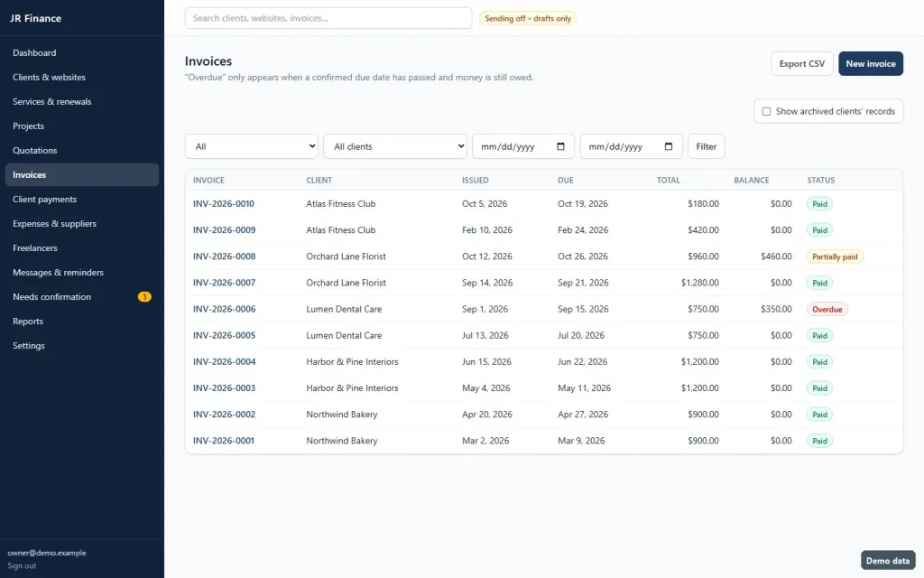The image size is (924, 578).
Task: Click the Needs confirmation count badge
Action: click(144, 296)
